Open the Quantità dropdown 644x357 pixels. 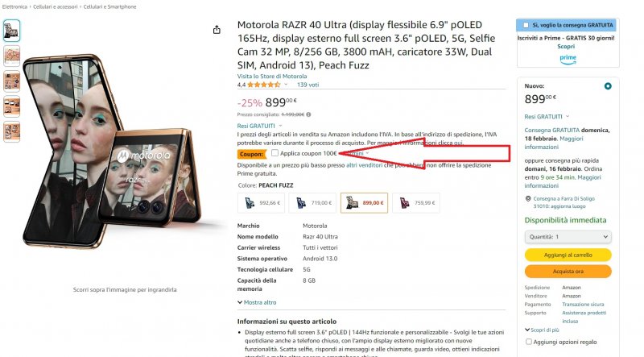point(568,237)
